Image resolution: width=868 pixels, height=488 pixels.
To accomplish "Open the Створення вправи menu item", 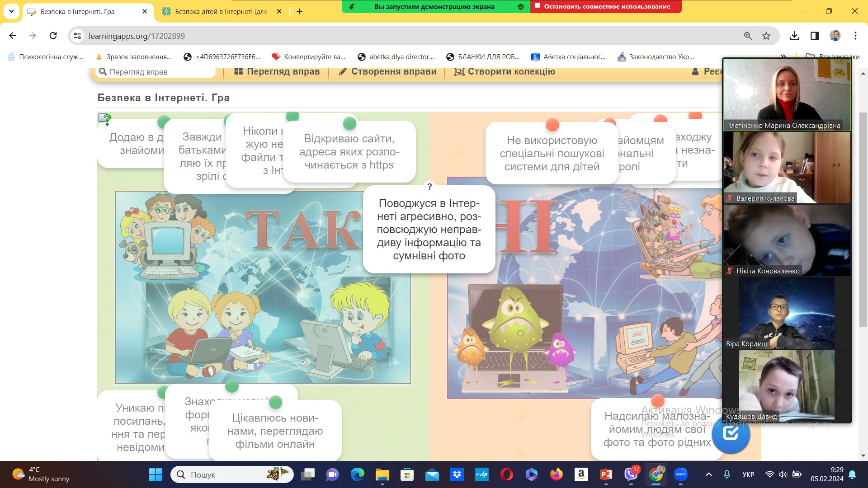I will coord(388,71).
